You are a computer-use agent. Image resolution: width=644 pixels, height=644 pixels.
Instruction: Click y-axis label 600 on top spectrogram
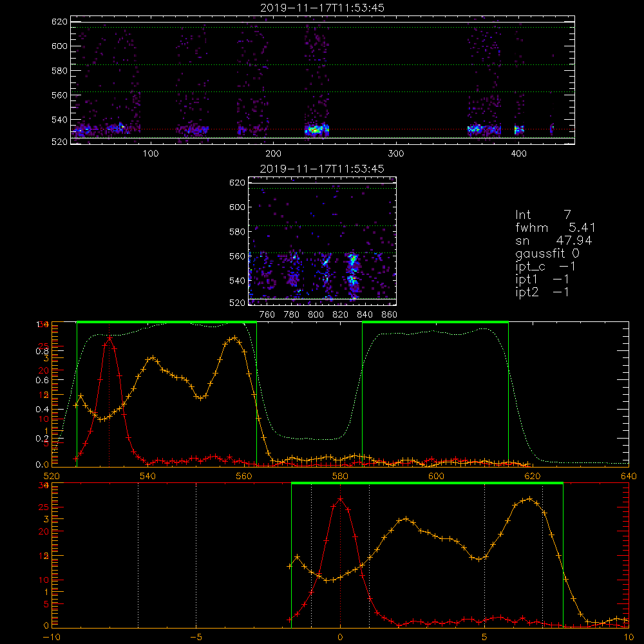pyautogui.click(x=59, y=46)
